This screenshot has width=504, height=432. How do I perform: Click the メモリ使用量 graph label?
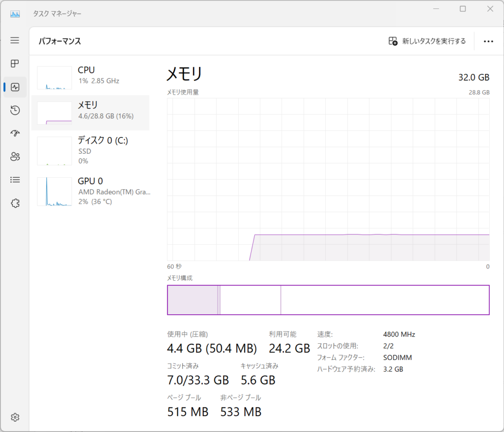click(x=183, y=92)
